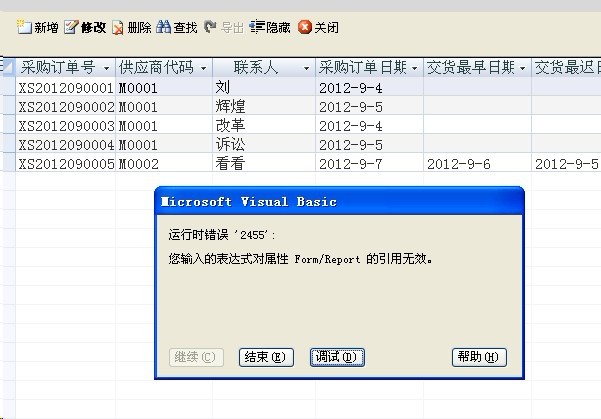Image resolution: width=601 pixels, height=419 pixels.
Task: Click the disabled 继续(C) continue button
Action: 196,357
